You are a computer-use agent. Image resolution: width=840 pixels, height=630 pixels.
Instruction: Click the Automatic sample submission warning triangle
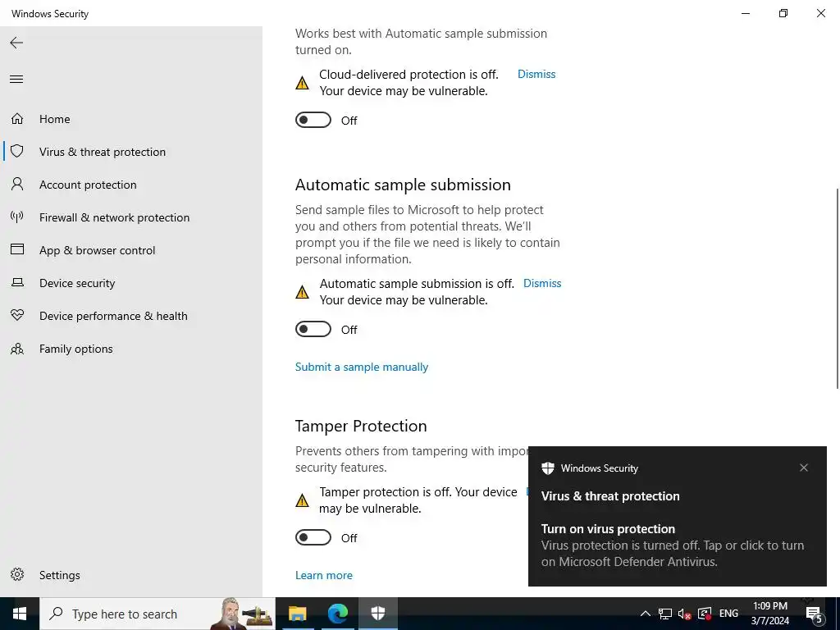[x=302, y=292]
